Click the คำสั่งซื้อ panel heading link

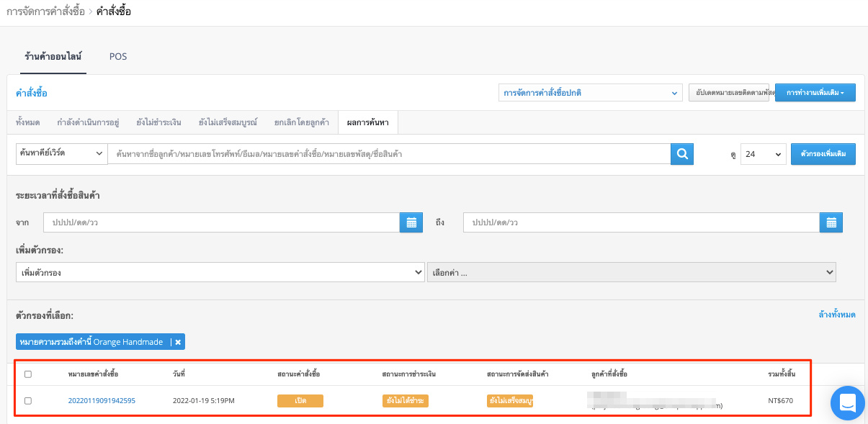32,93
